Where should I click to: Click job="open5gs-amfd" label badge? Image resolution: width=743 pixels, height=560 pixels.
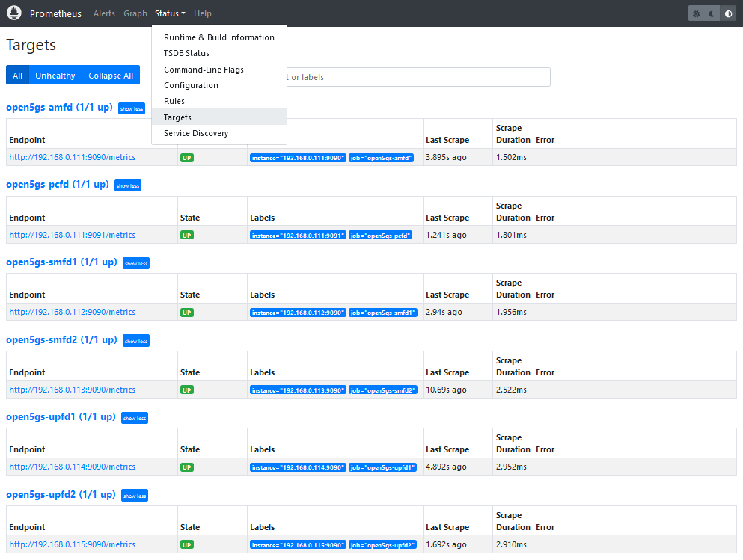[382, 158]
